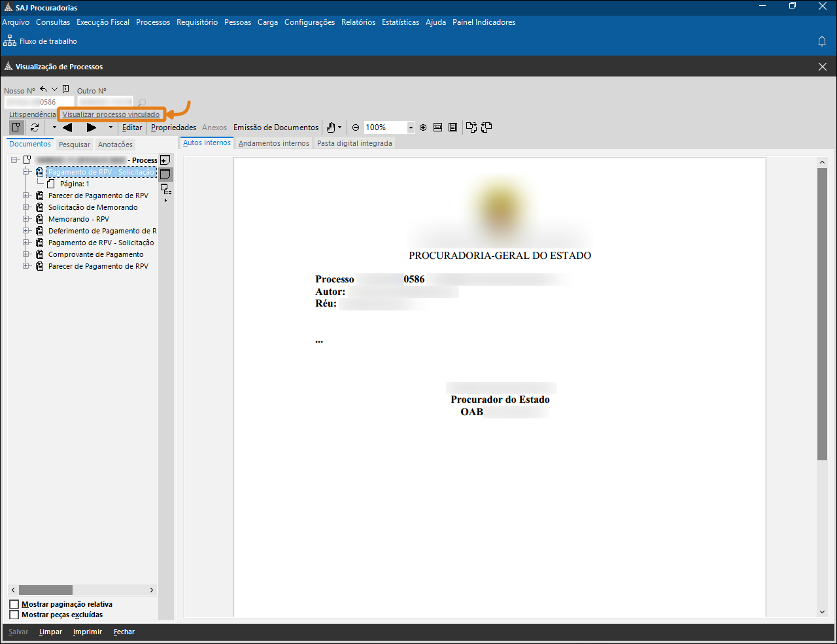Click the document vertical scrollbar
This screenshot has height=644, width=837.
(x=822, y=314)
